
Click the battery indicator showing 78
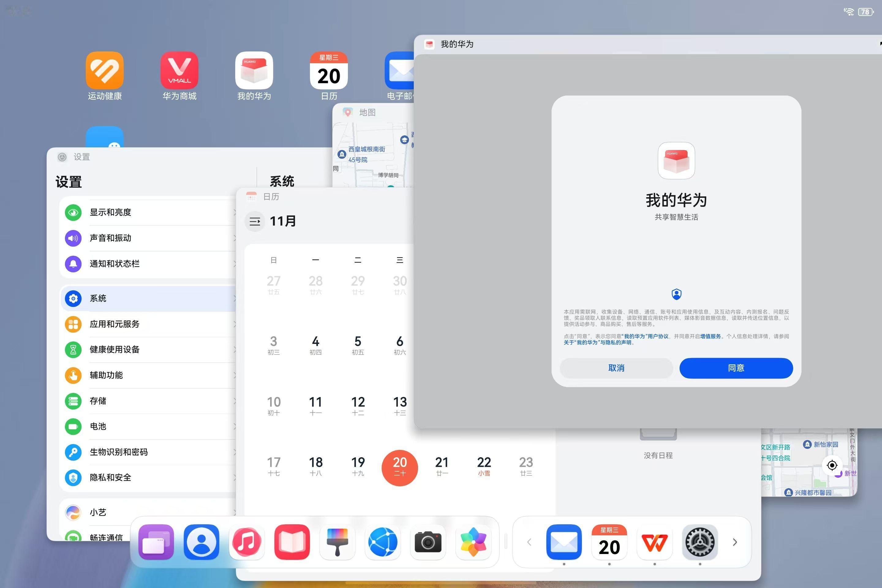866,12
